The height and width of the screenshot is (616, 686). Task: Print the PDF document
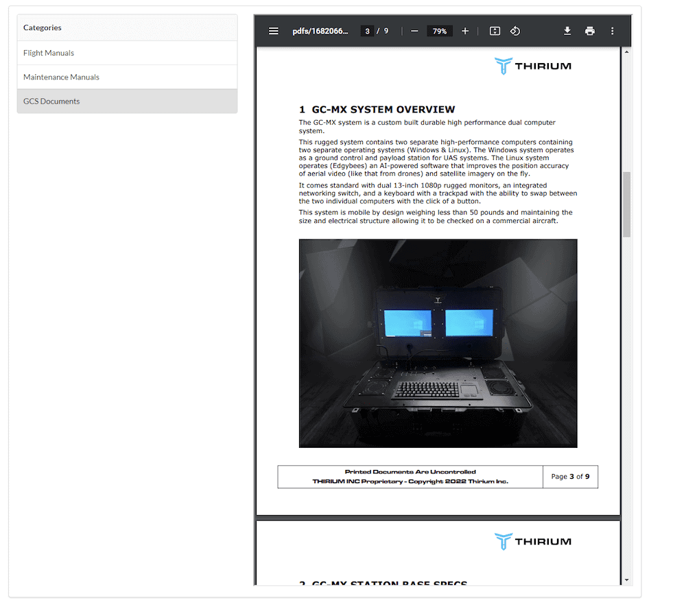coord(590,31)
